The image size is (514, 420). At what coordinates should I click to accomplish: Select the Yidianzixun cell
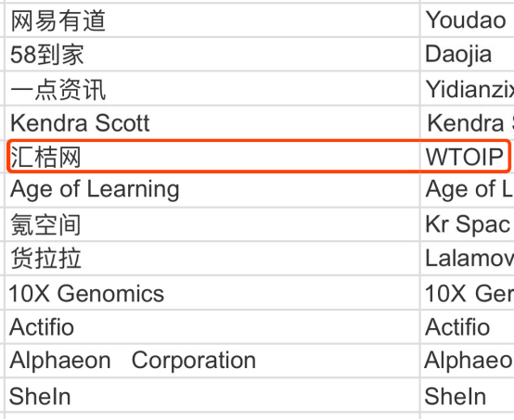(467, 89)
